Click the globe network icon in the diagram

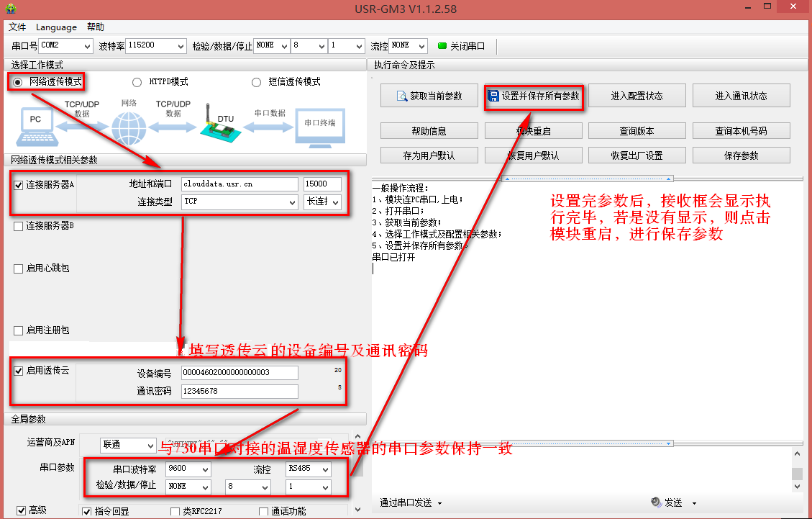tap(129, 128)
